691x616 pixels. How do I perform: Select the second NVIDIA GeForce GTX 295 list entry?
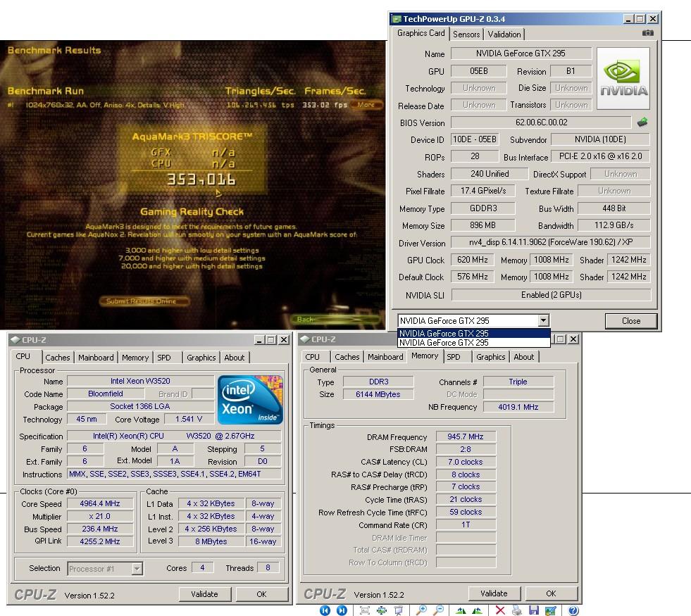point(474,343)
